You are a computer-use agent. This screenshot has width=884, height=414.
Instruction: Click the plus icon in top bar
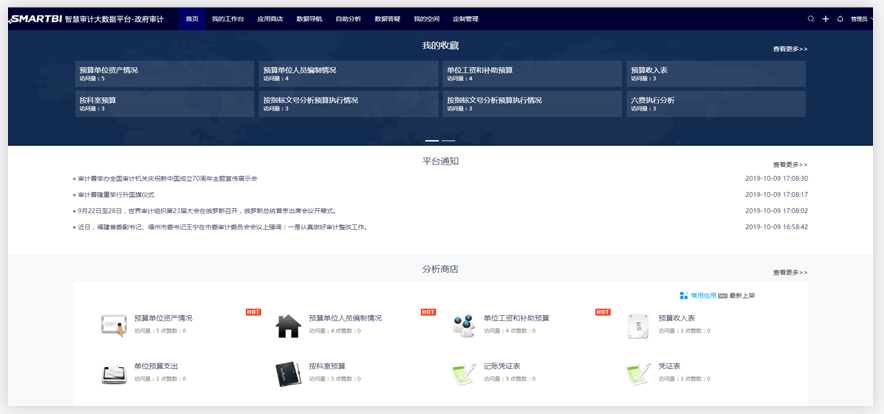pyautogui.click(x=825, y=19)
